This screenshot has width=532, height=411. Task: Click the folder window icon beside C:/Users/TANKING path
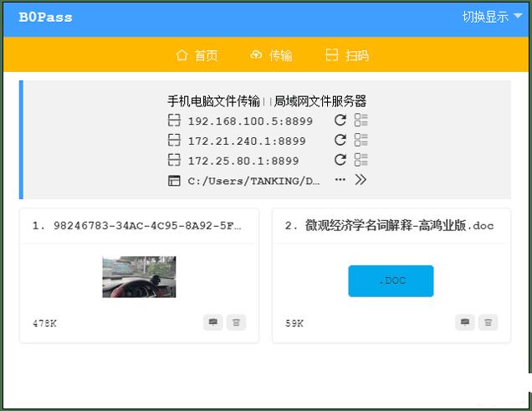174,181
